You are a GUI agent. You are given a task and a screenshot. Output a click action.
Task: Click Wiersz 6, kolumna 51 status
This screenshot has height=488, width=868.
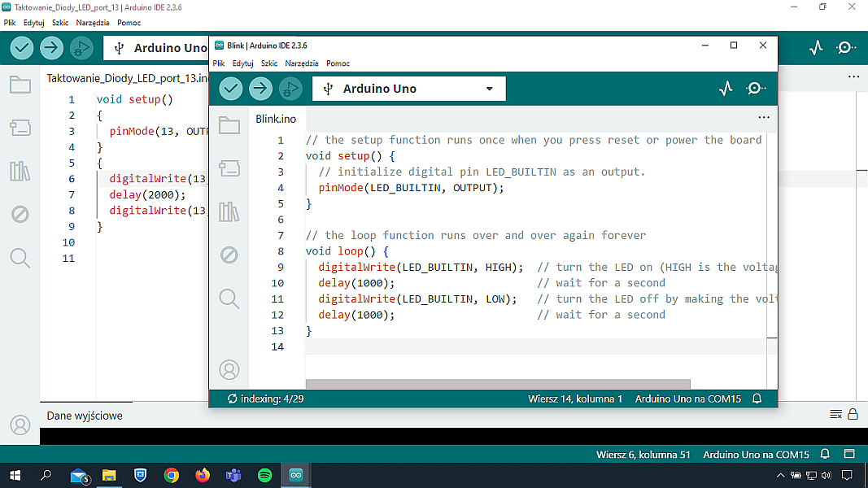pyautogui.click(x=643, y=455)
